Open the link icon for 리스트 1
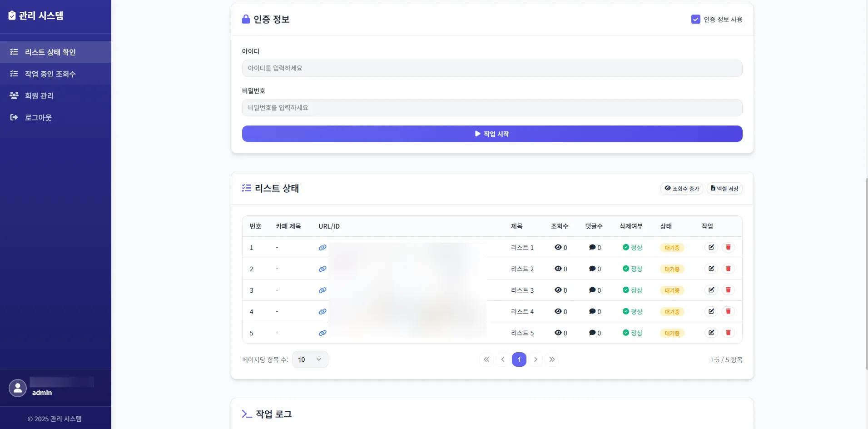The width and height of the screenshot is (868, 429). coord(322,247)
